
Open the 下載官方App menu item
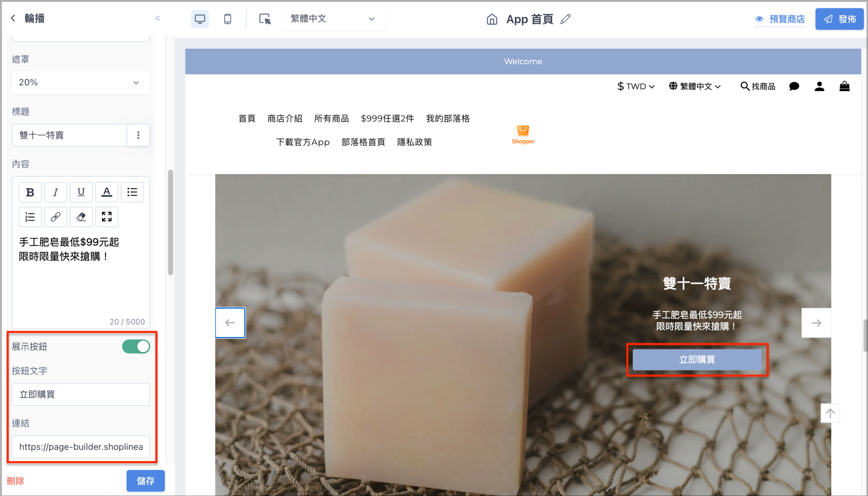tap(303, 142)
